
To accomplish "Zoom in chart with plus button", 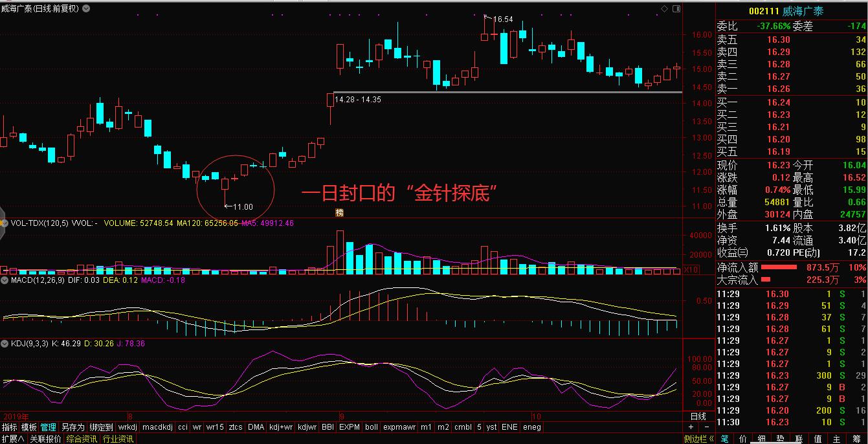I will [x=691, y=427].
